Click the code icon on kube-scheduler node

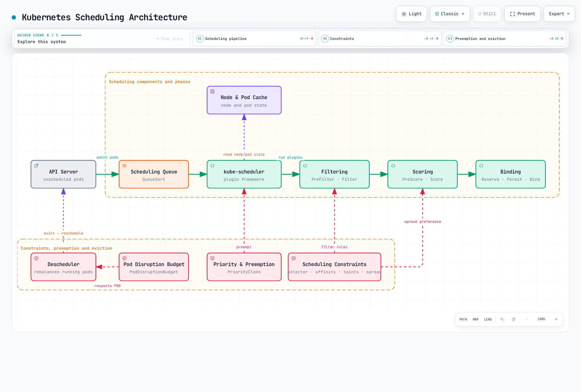pos(212,166)
